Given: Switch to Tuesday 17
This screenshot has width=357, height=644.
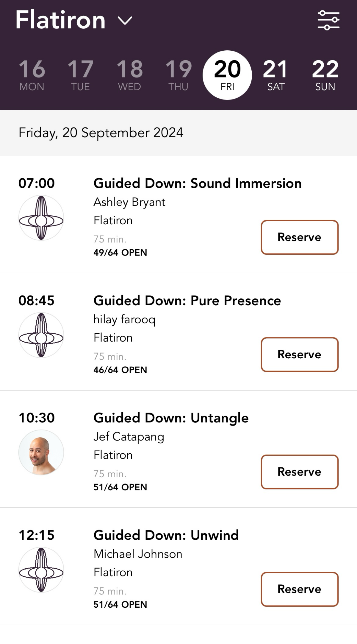Looking at the screenshot, I should (x=80, y=75).
